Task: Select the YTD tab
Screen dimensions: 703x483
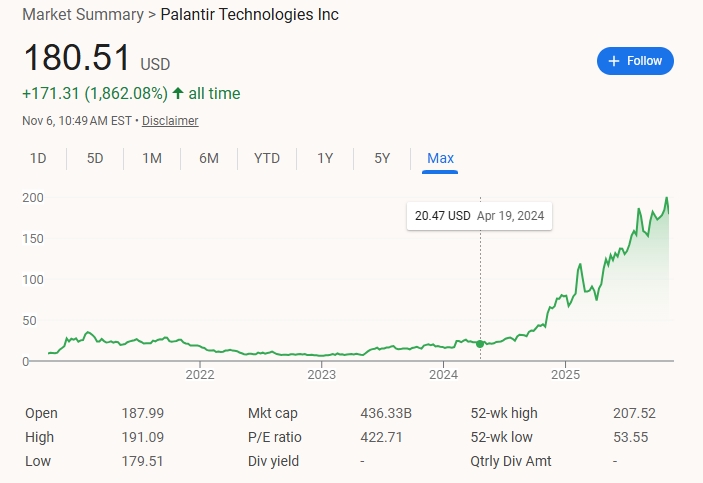Action: click(x=267, y=158)
